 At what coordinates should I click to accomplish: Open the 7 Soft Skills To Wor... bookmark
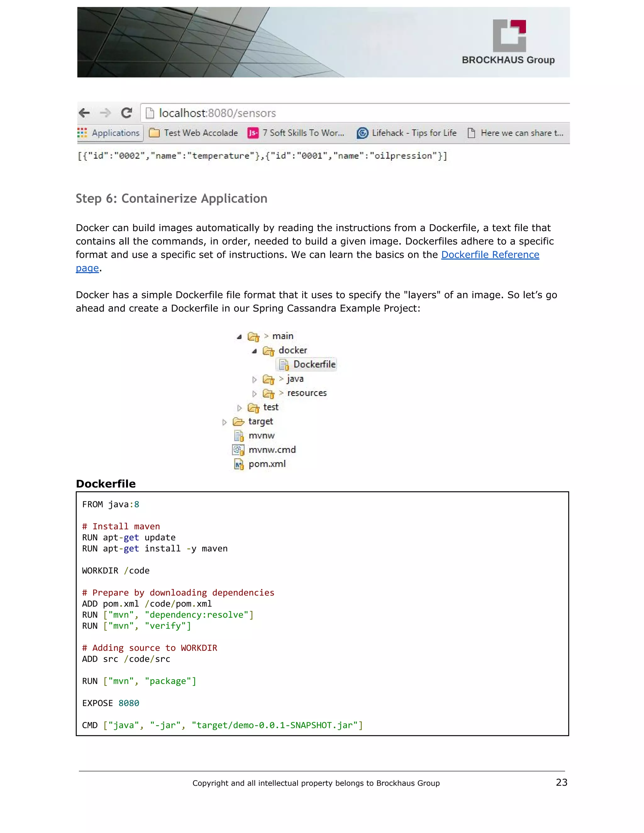coord(296,133)
